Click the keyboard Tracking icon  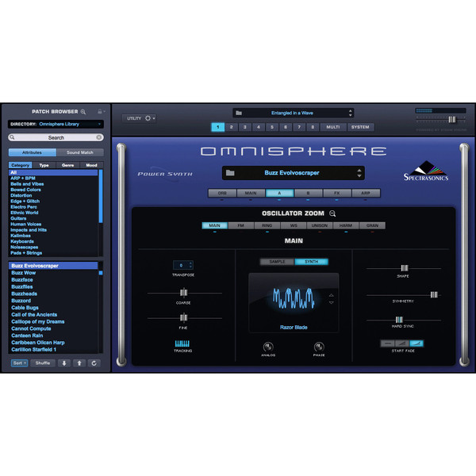point(182,344)
